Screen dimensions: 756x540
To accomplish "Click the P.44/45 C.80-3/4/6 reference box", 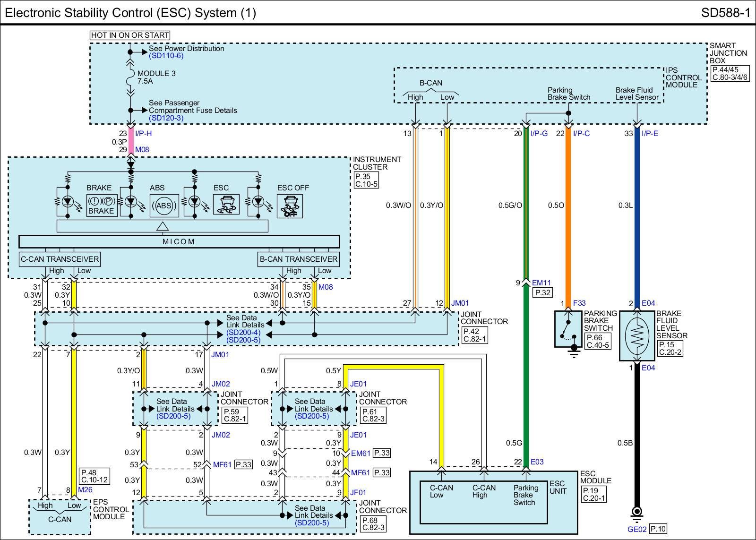I will coord(730,73).
